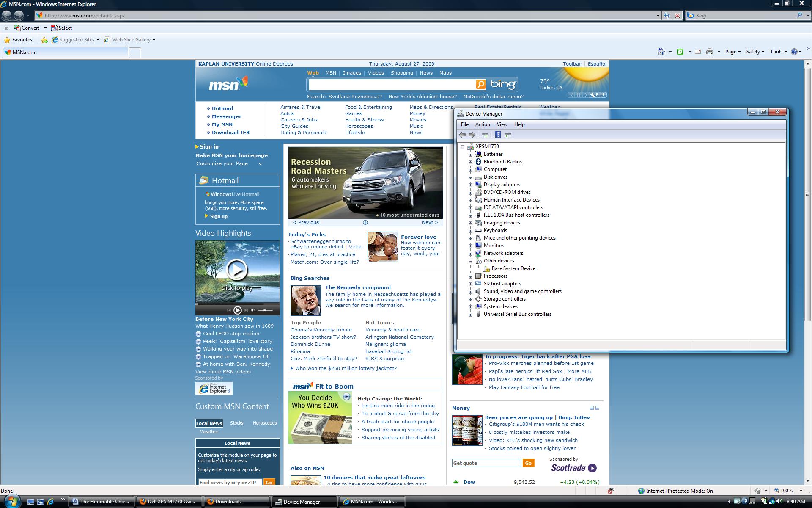Click the Processors chip icon
812x508 pixels.
[x=478, y=276]
